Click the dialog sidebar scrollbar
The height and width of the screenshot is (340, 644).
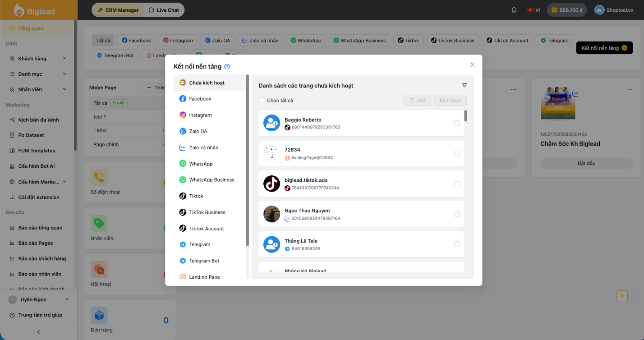(x=248, y=160)
